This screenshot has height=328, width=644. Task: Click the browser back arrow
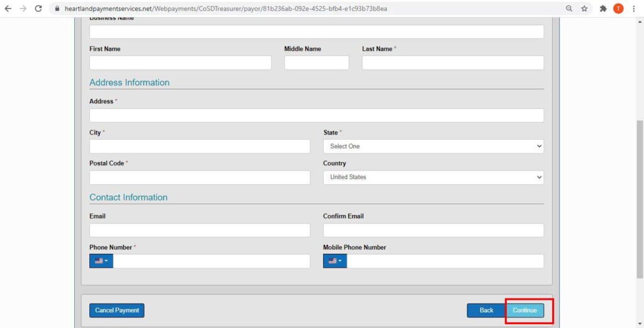(x=8, y=9)
